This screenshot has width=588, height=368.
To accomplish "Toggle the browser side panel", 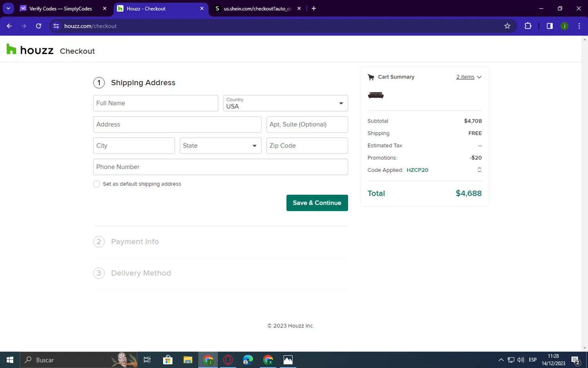I will 550,26.
